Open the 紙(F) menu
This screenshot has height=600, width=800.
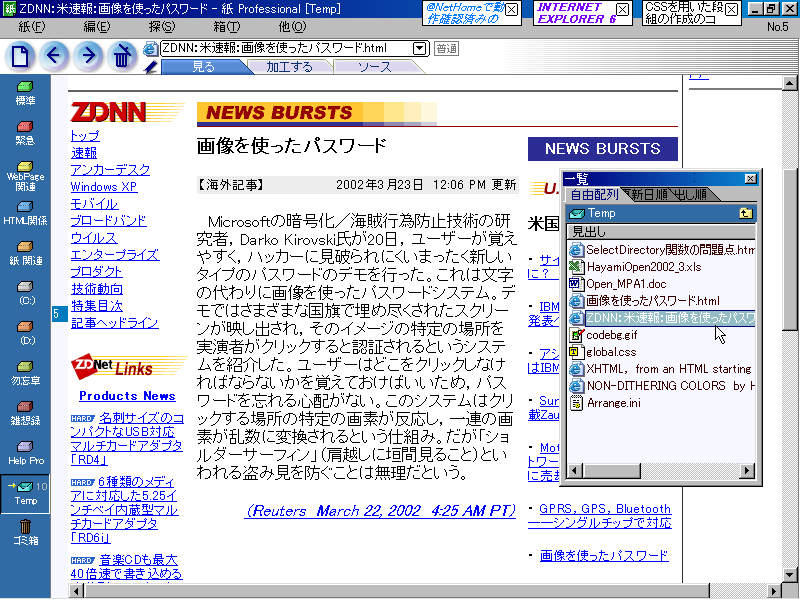(31, 26)
